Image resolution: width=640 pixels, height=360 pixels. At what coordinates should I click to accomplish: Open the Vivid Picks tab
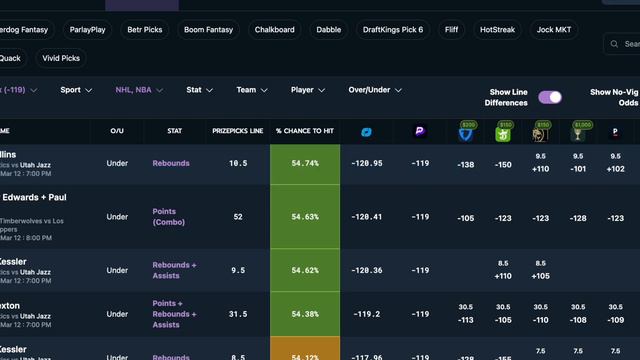pos(61,58)
